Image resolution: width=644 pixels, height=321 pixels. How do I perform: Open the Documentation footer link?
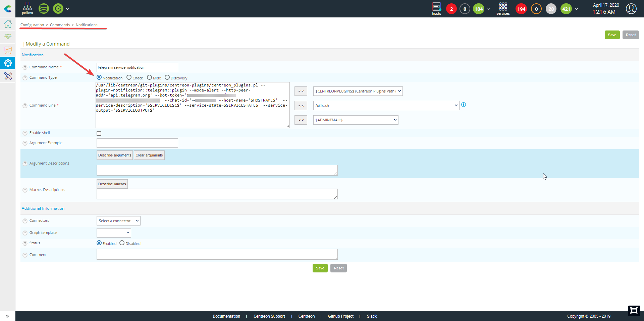coord(226,316)
